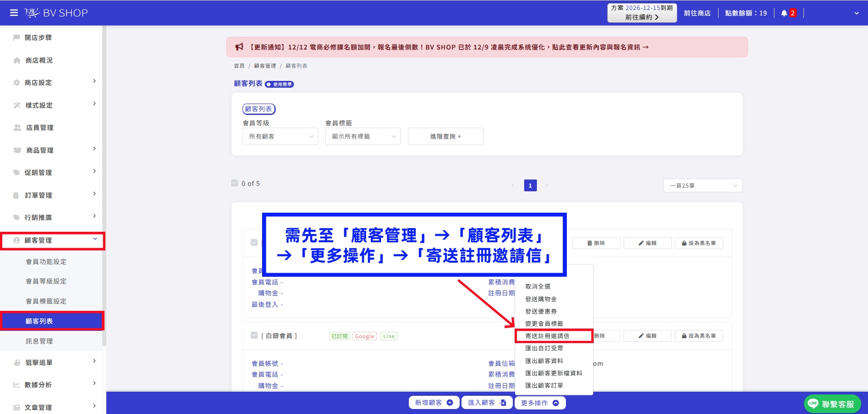Open the 會員等級 所有顧客 dropdown

(280, 136)
